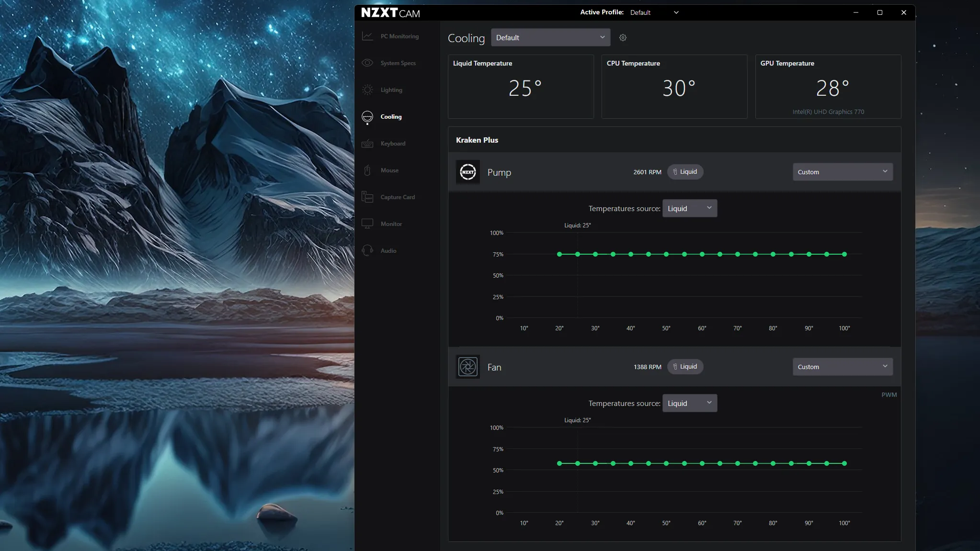
Task: Close the NZXT CAM window
Action: click(903, 12)
